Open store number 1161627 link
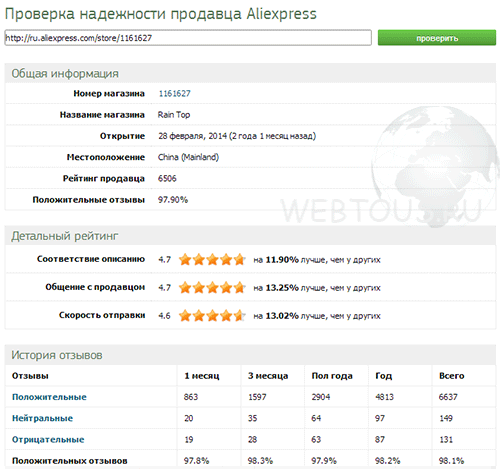 tap(174, 93)
